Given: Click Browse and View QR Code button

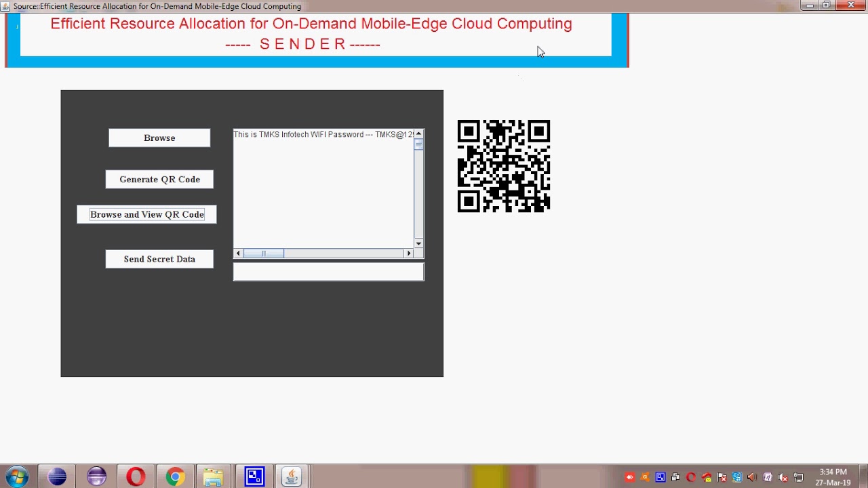Looking at the screenshot, I should click(x=146, y=214).
